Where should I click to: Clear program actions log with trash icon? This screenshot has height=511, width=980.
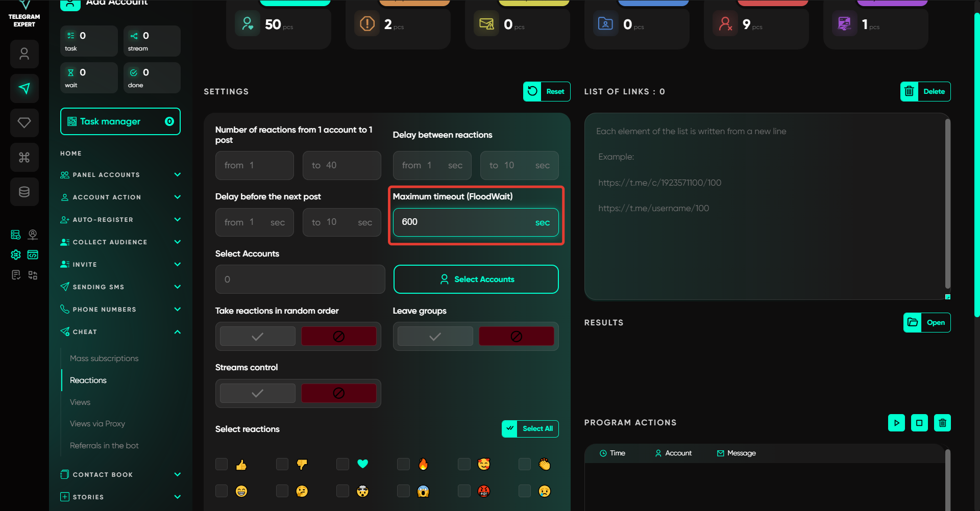click(x=942, y=423)
